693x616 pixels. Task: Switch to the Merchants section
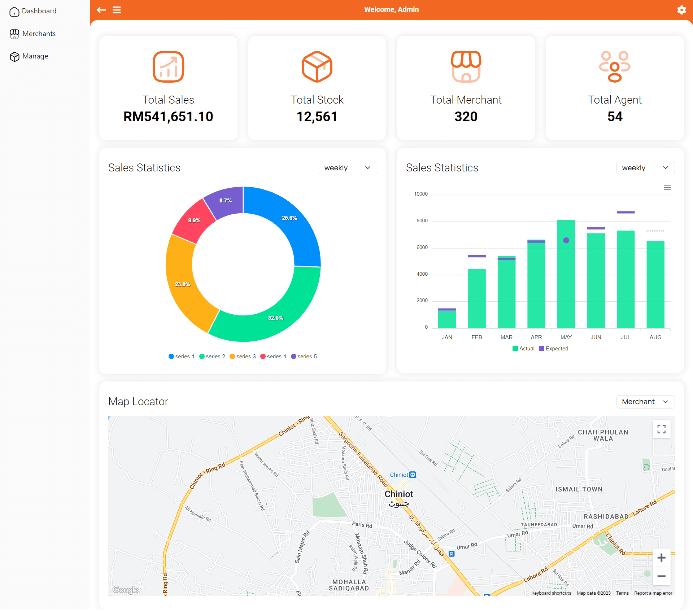coord(39,34)
